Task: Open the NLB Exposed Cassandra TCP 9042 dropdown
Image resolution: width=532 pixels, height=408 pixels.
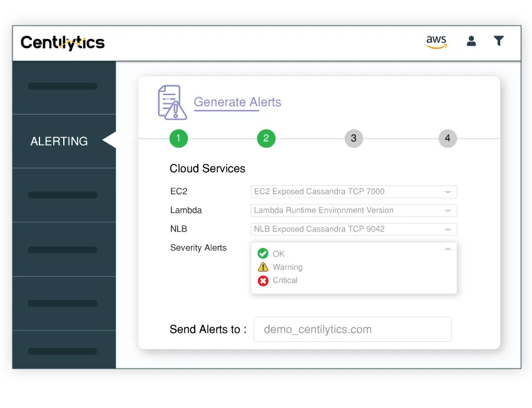Action: click(354, 229)
